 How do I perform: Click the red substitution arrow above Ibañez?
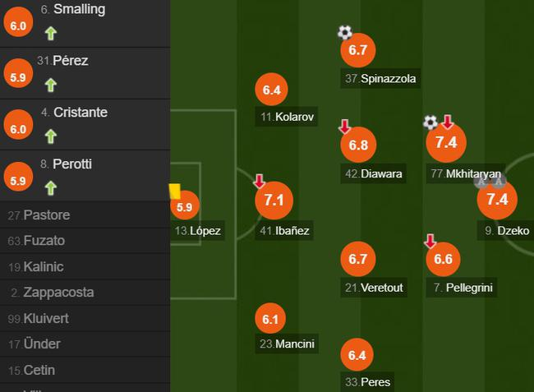(260, 181)
